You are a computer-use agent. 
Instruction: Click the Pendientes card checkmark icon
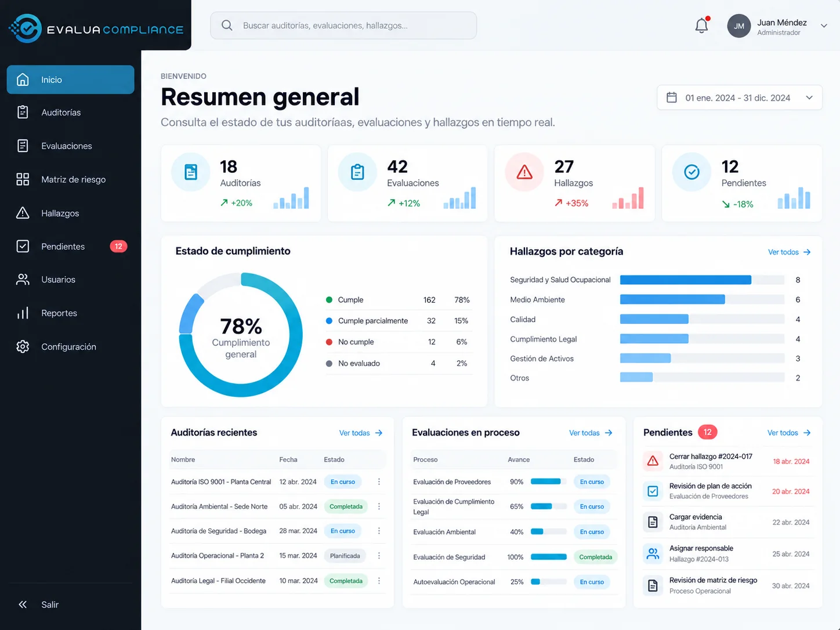click(x=691, y=172)
